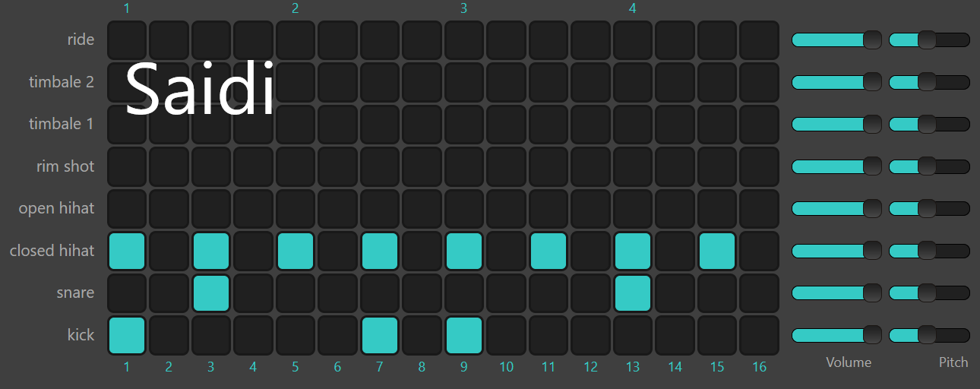Screen dimensions: 980x389
Task: Deactivate closed hihat step 9
Action: pos(463,251)
